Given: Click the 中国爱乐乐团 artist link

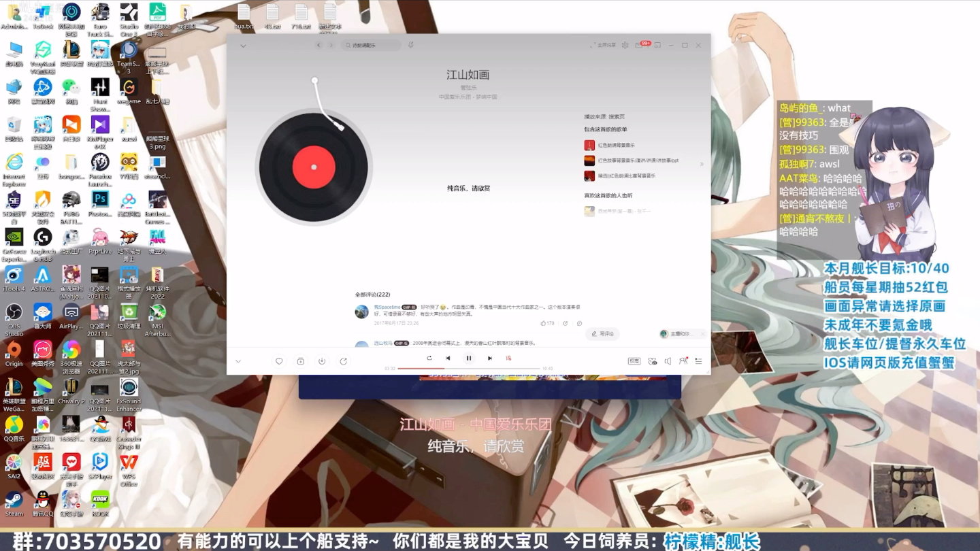Looking at the screenshot, I should [453, 97].
